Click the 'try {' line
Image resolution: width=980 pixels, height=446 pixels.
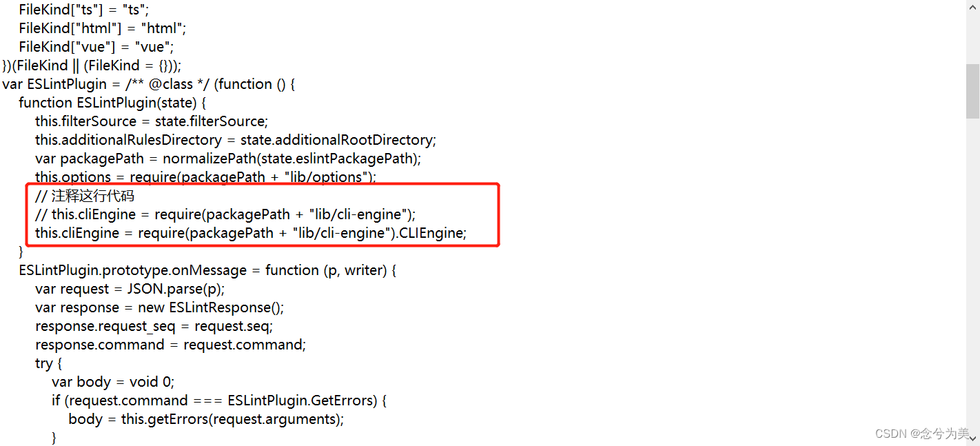click(48, 363)
